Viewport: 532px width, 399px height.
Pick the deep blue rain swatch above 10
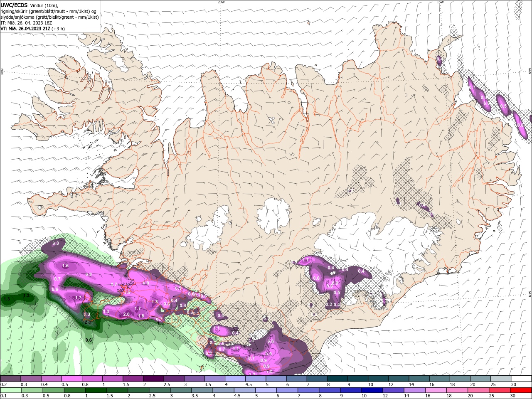(x=372, y=390)
